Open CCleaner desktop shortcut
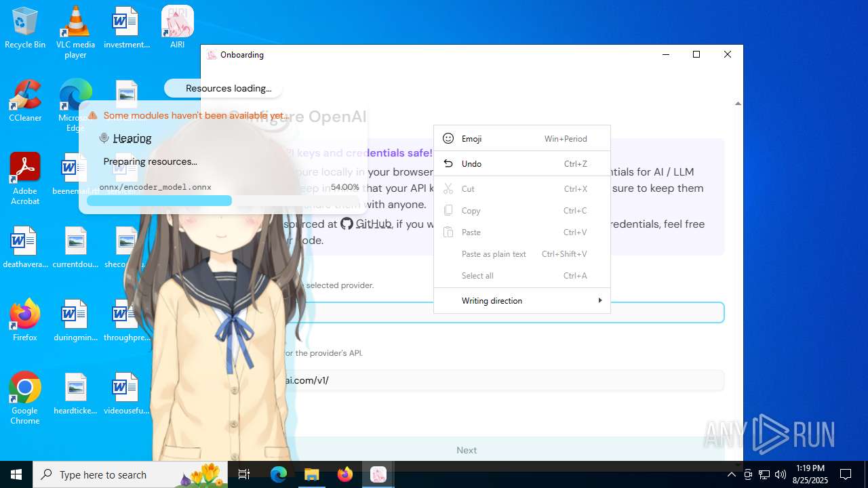The image size is (868, 488). coord(25,102)
